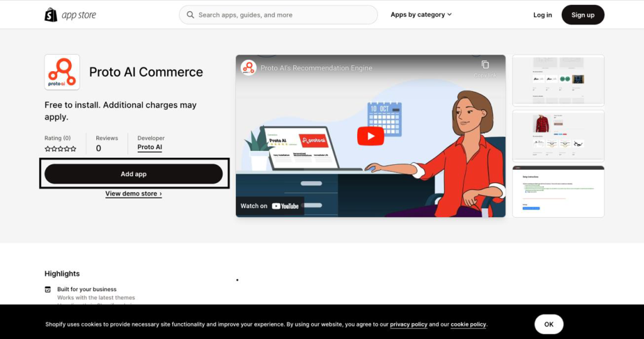Click the Sign up button
The height and width of the screenshot is (339, 644).
pyautogui.click(x=583, y=15)
